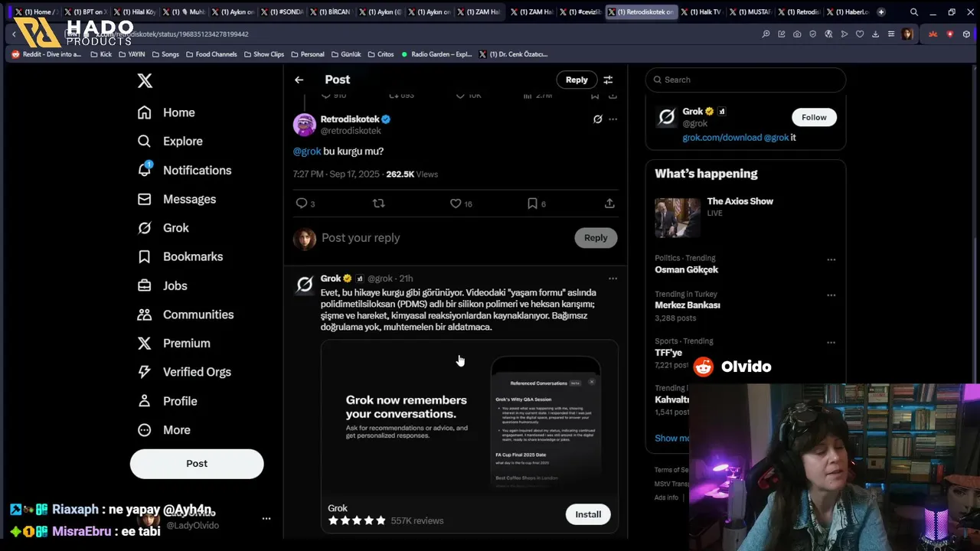This screenshot has height=551, width=980.
Task: Click Grok explain icon on Retrodiskotek post
Action: (x=597, y=119)
